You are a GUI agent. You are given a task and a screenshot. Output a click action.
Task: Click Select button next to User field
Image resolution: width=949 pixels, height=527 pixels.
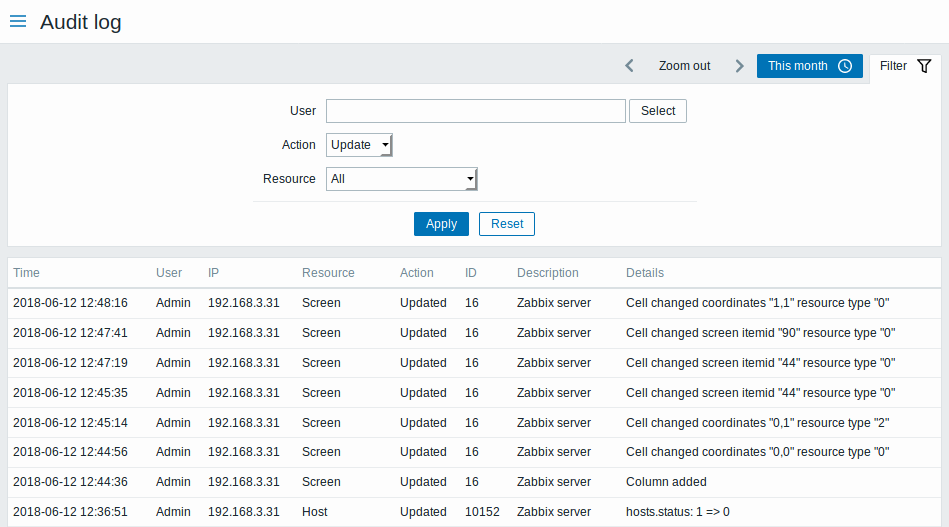point(658,111)
